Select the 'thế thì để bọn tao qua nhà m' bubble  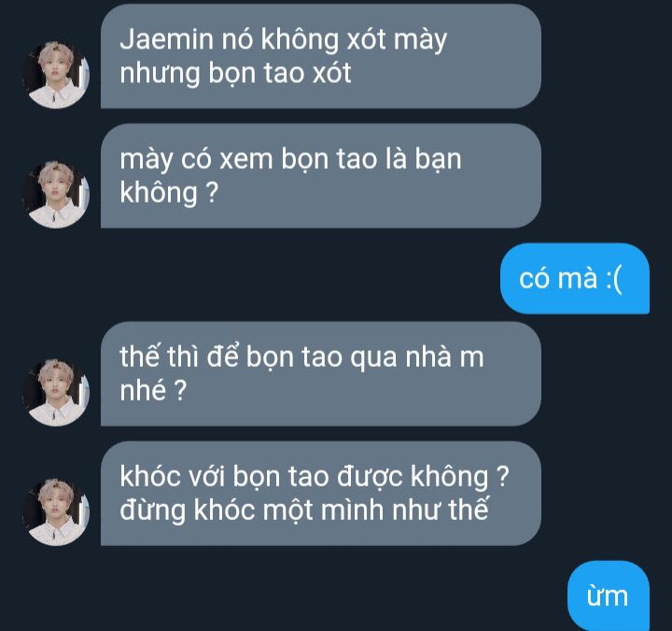(x=321, y=373)
